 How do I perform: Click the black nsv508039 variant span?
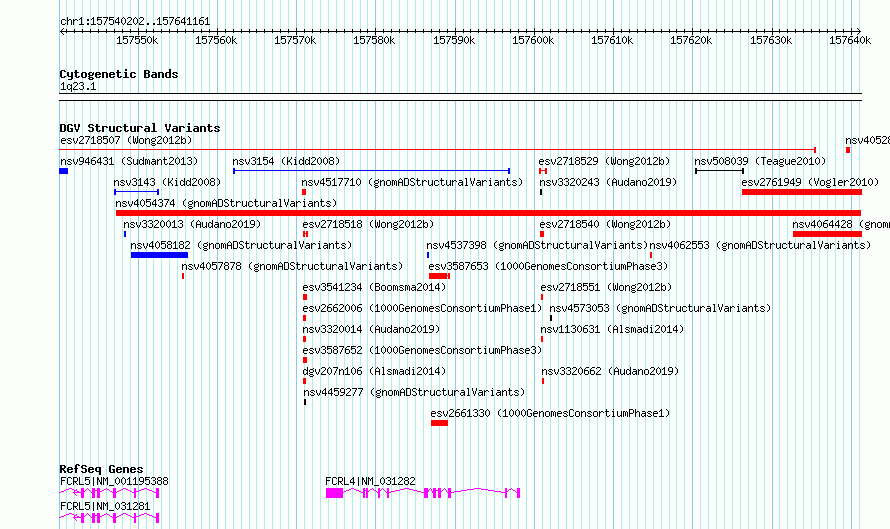pyautogui.click(x=720, y=171)
